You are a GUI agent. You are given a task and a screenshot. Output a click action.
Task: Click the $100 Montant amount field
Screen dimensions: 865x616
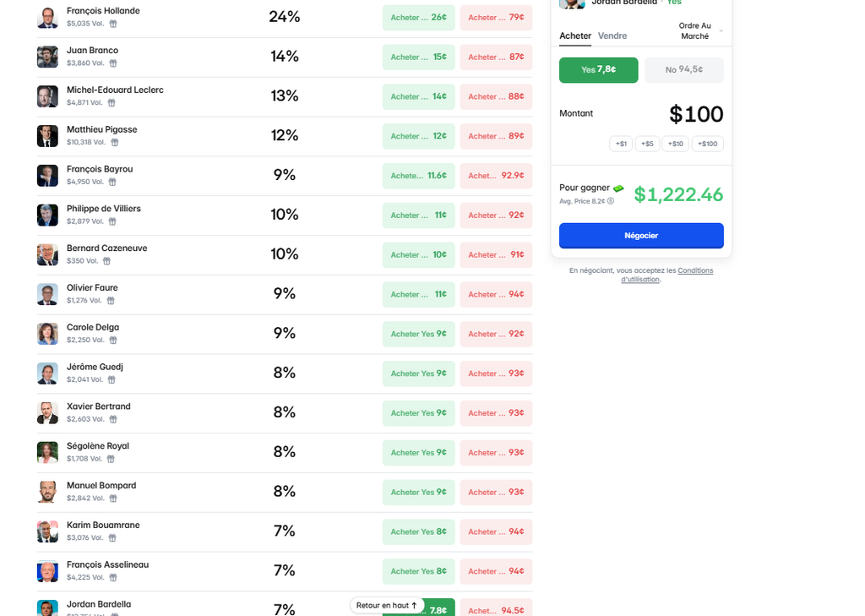tap(696, 114)
